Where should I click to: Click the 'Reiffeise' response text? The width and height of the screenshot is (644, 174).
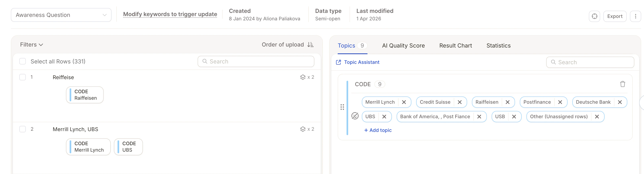(63, 77)
